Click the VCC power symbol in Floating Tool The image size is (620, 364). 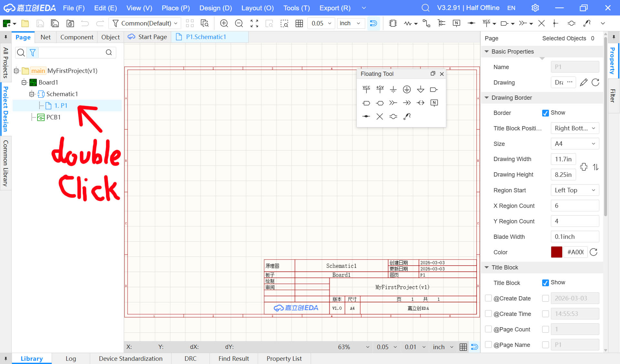[x=366, y=89]
